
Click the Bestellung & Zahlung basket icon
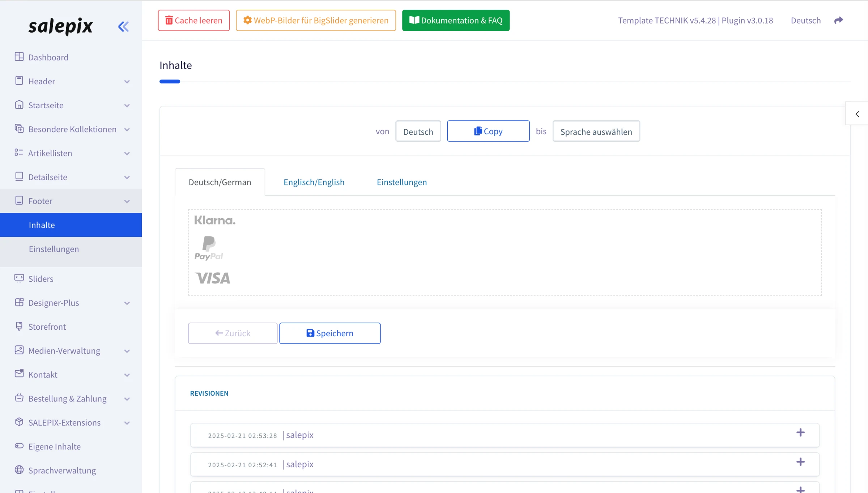tap(19, 398)
